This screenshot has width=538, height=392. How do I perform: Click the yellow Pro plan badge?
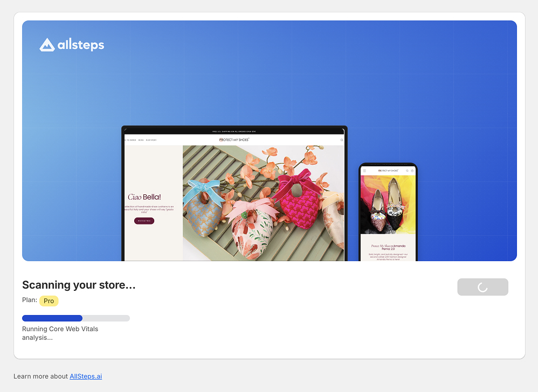pos(49,301)
